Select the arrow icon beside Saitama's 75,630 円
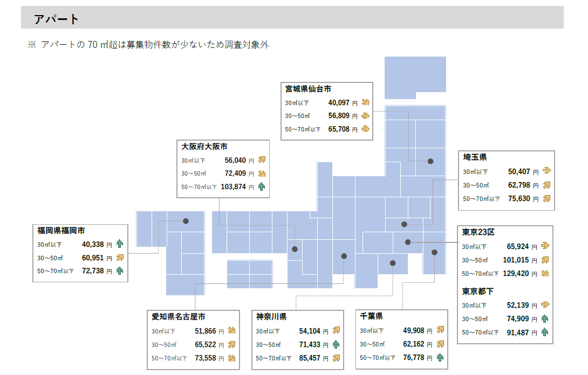Viewport: 588px width, 375px height. [x=546, y=198]
